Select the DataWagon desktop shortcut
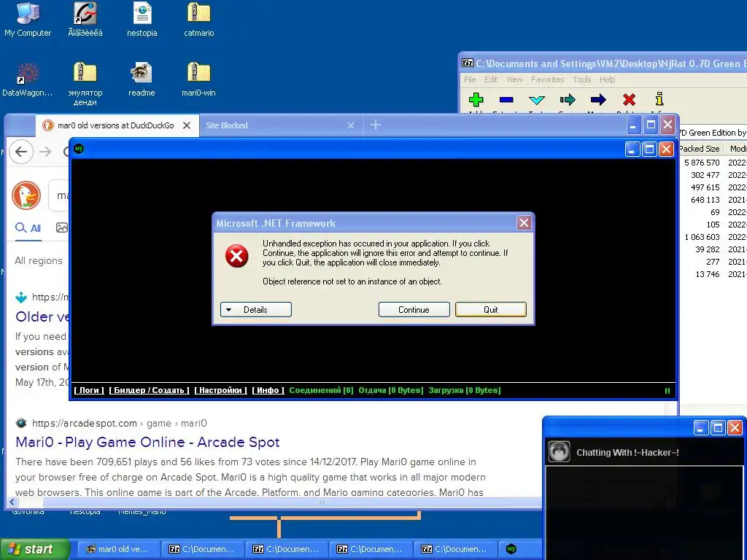The height and width of the screenshot is (560, 747). pyautogui.click(x=28, y=80)
